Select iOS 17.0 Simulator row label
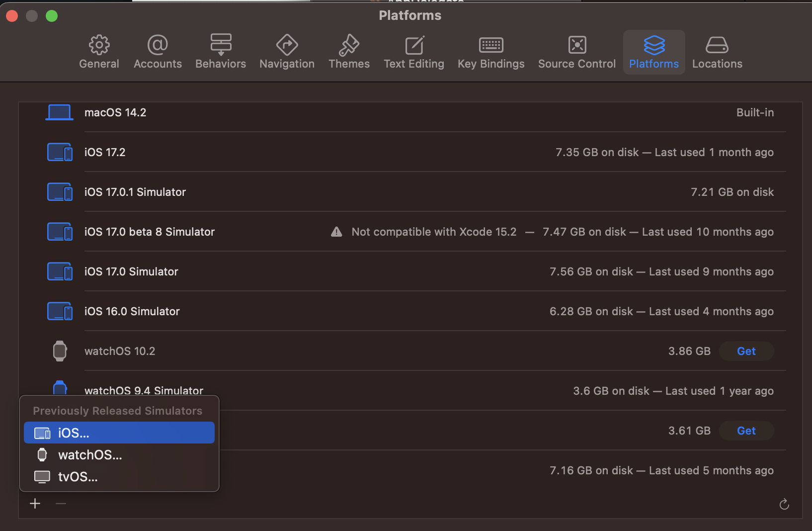The width and height of the screenshot is (812, 531). (131, 271)
